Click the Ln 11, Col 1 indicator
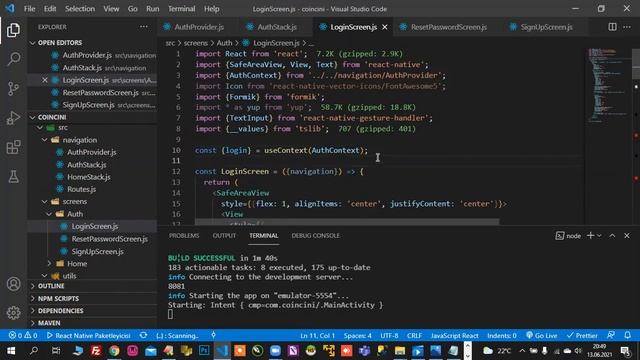This screenshot has height=360, width=640. (x=317, y=336)
